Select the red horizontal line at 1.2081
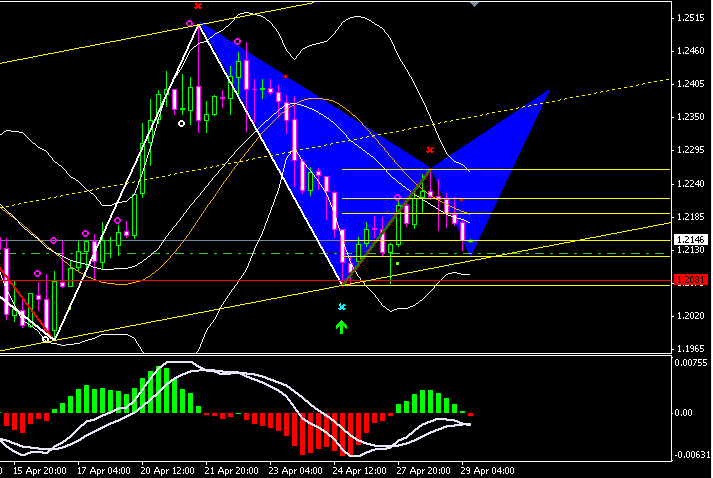Screen dimensions: 713x478 336,281
